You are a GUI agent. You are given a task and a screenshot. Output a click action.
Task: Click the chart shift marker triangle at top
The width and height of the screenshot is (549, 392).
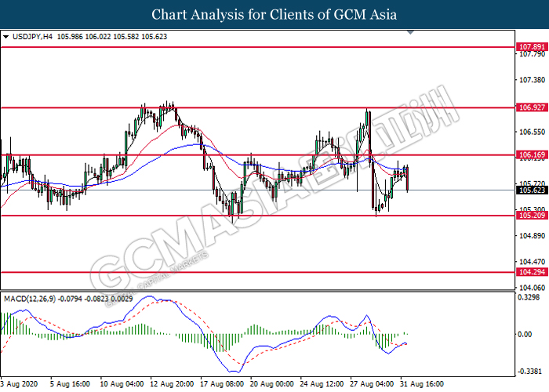[x=411, y=33]
